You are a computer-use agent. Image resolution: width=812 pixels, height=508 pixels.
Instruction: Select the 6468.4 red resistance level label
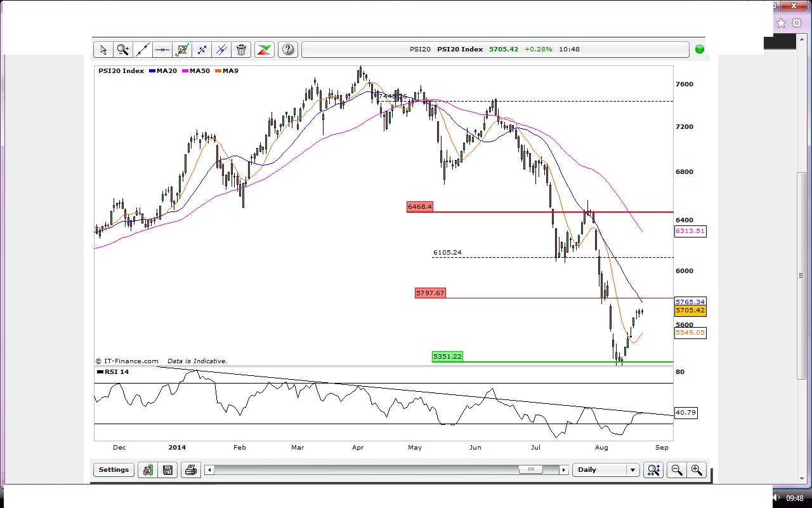pos(420,207)
